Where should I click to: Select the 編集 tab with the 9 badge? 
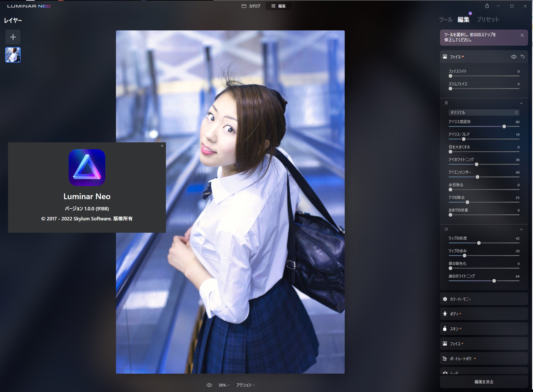point(464,20)
